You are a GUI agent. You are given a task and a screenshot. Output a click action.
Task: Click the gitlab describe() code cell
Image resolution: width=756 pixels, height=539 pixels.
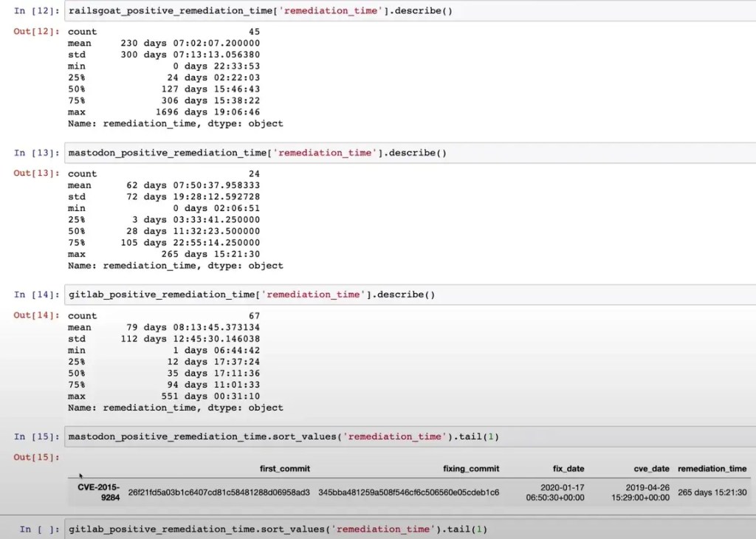[410, 295]
